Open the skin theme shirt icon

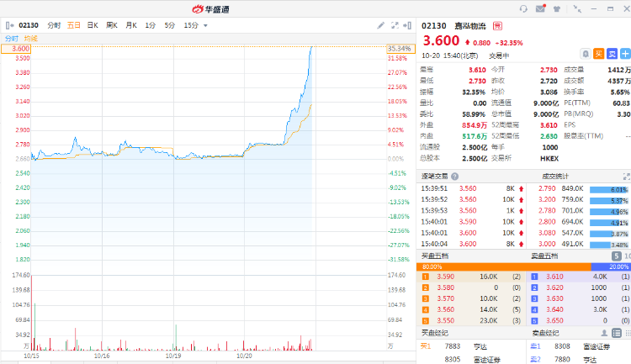557,9
